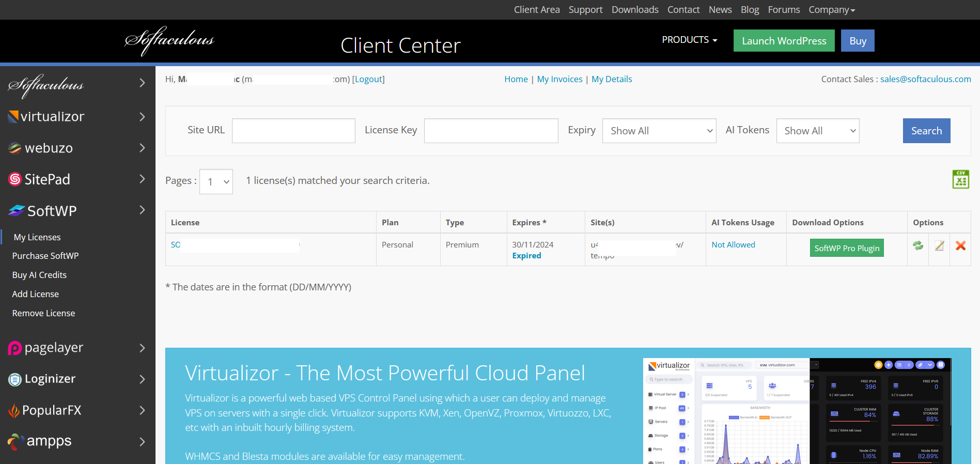Screen dimensions: 980x464
Task: Click the edit license pencil icon
Action: click(x=939, y=246)
